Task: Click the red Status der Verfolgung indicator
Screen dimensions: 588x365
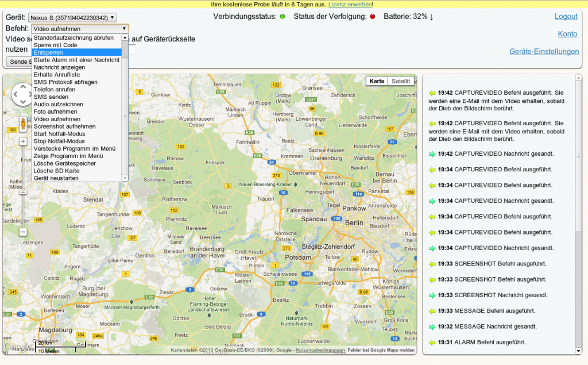Action: [372, 17]
